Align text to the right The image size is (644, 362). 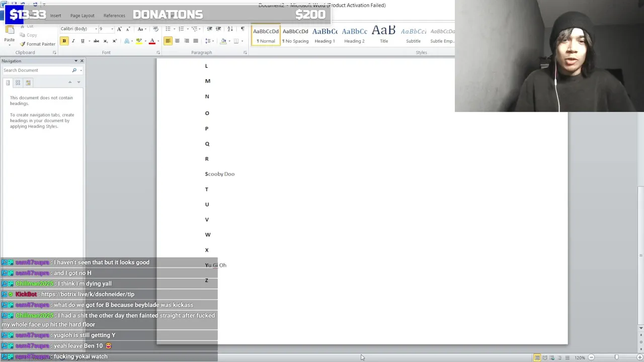[186, 41]
